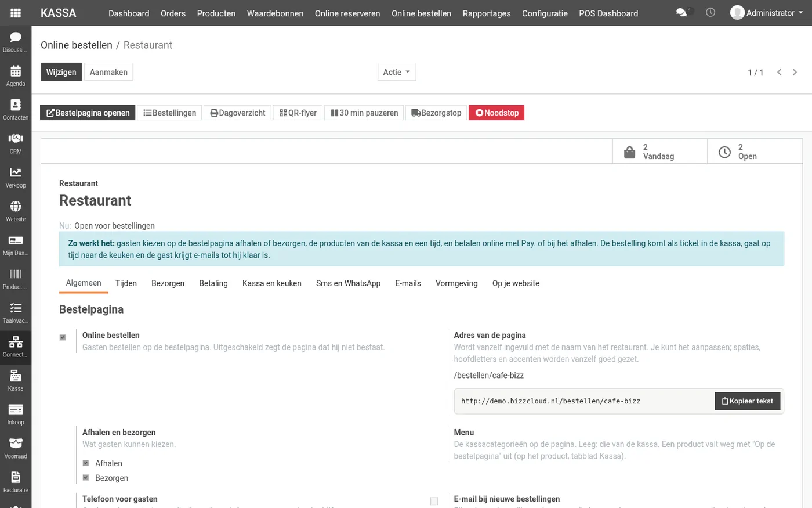Viewport: 812px width, 508px height.
Task: Go to the previous record arrow
Action: click(780, 72)
